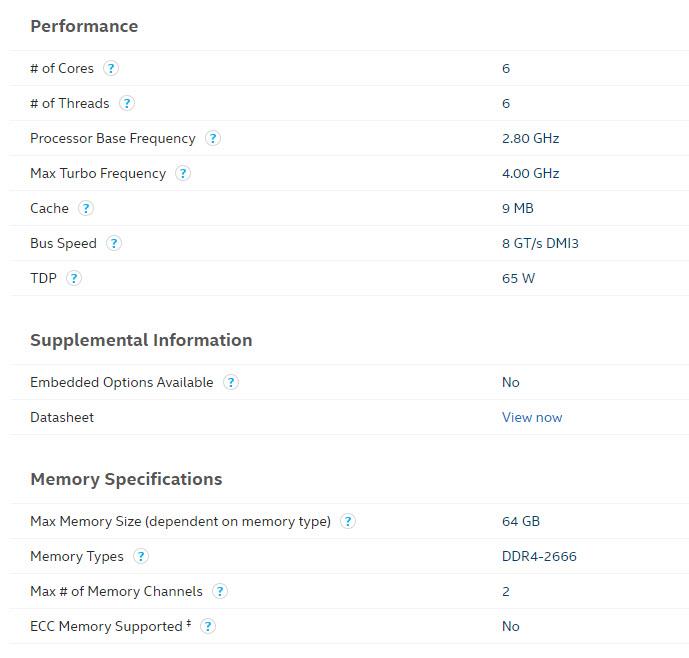This screenshot has height=658, width=689.
Task: Show the TDP help tooltip icon
Action: (74, 278)
